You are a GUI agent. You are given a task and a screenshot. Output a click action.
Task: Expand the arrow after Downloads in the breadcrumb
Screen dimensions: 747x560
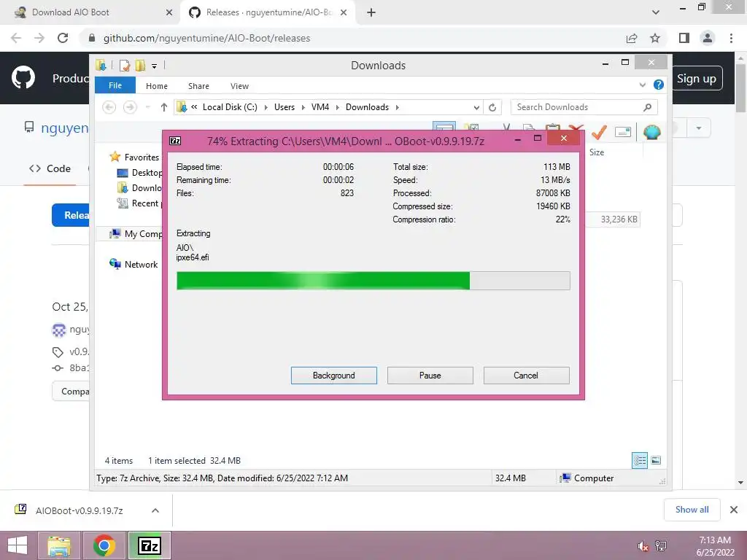(398, 107)
